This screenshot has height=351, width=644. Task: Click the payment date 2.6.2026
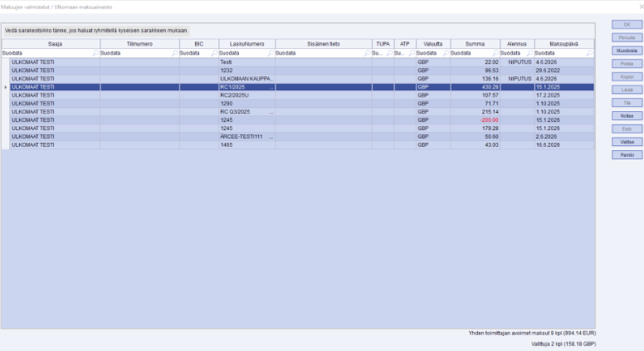click(x=563, y=137)
